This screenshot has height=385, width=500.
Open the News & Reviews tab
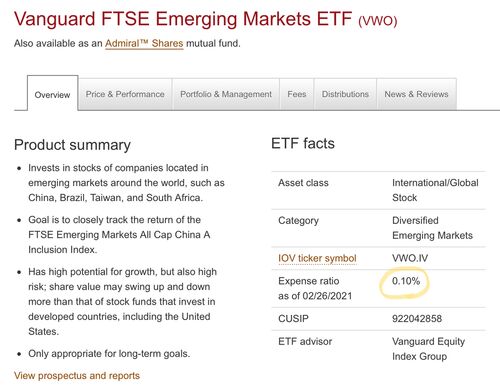click(416, 94)
